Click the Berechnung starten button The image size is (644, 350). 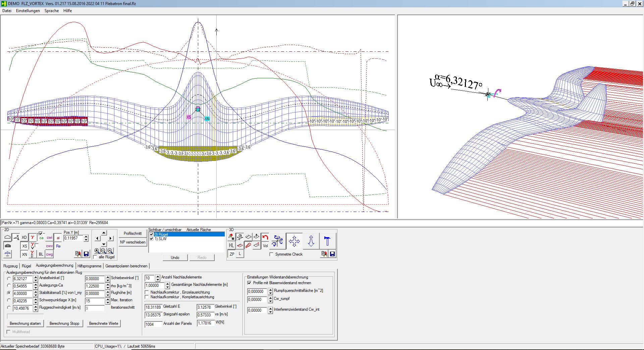pos(25,323)
